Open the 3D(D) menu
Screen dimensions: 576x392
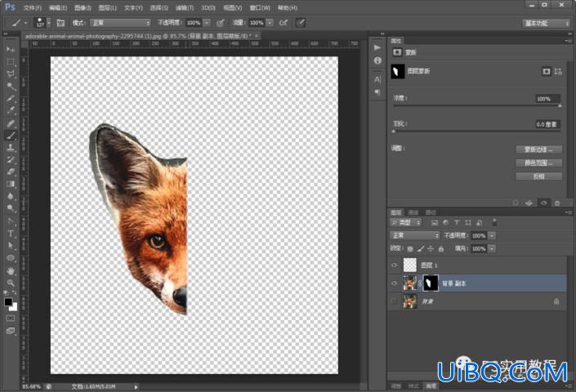pos(208,7)
